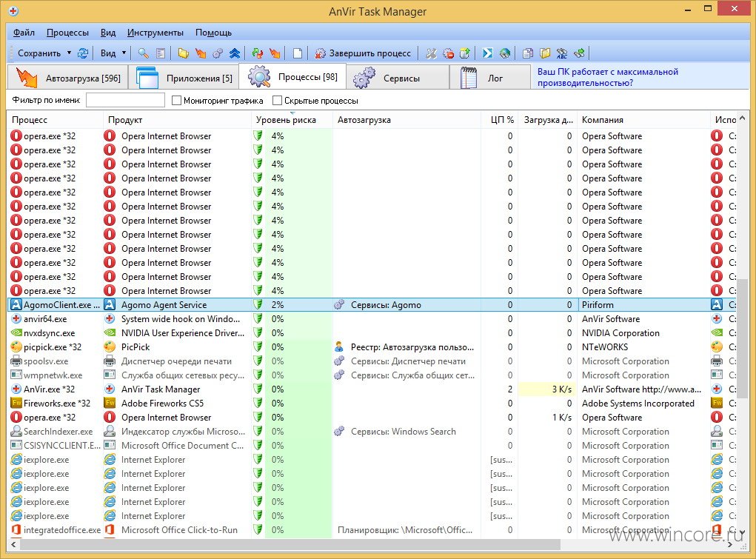Open the Инструменты menu
Image resolution: width=756 pixels, height=559 pixels.
(x=155, y=33)
